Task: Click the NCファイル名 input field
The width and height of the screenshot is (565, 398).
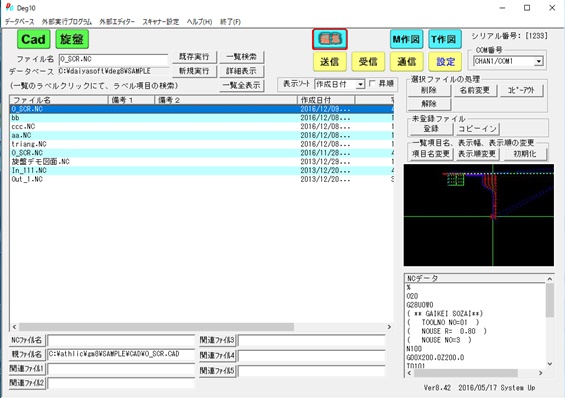Action: (121, 340)
